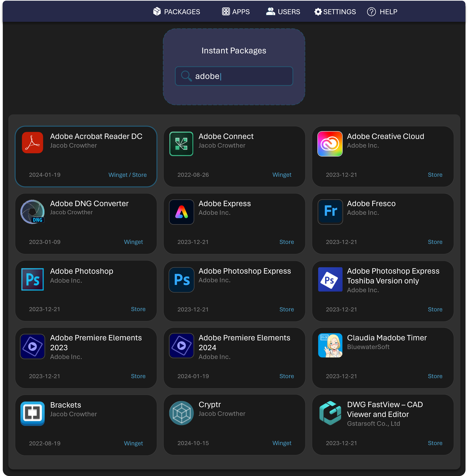Click the Adobe Connect app icon
The height and width of the screenshot is (476, 468).
coord(181,144)
